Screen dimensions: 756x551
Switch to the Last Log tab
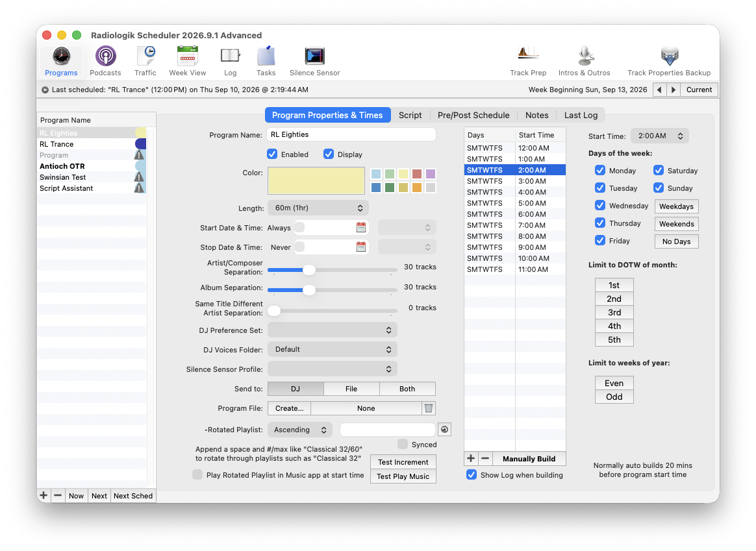click(581, 115)
